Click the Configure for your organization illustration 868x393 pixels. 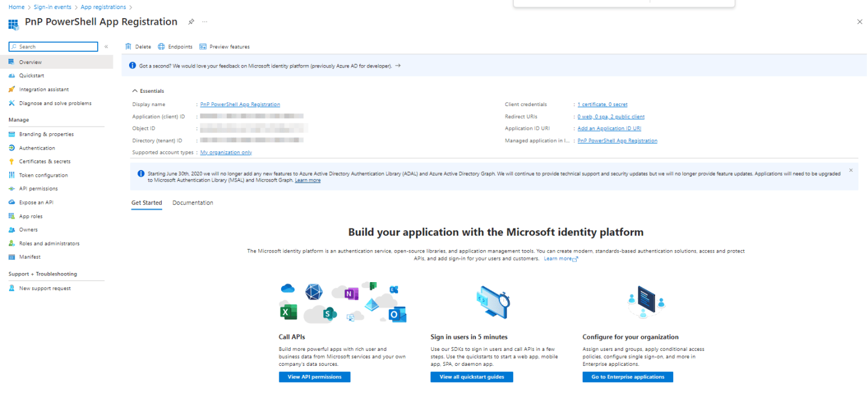tap(645, 303)
